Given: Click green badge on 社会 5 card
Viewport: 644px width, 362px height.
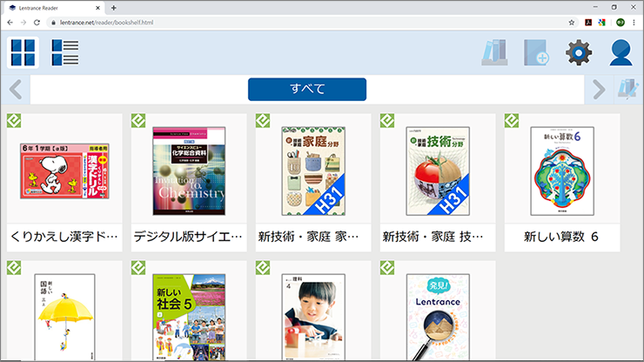Looking at the screenshot, I should pyautogui.click(x=138, y=267).
